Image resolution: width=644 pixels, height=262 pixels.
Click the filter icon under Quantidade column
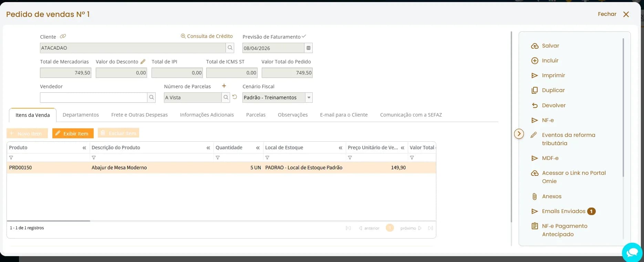point(218,158)
